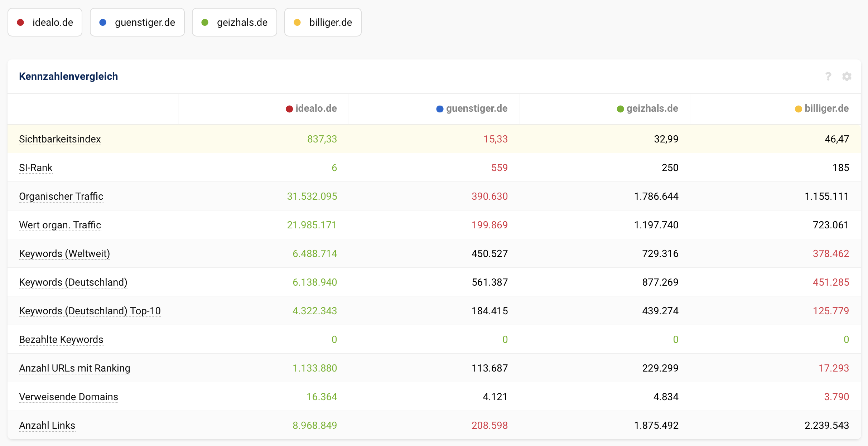Click the yellow dot in billiger.de chip
Screen dimensions: 868x446
297,23
